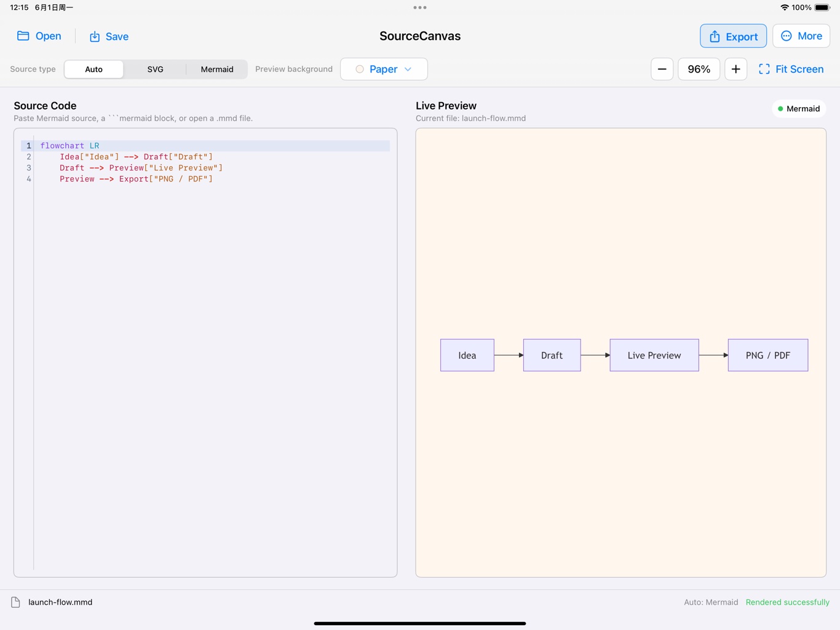This screenshot has width=840, height=630.
Task: Click the Draft node in preview
Action: [x=552, y=355]
